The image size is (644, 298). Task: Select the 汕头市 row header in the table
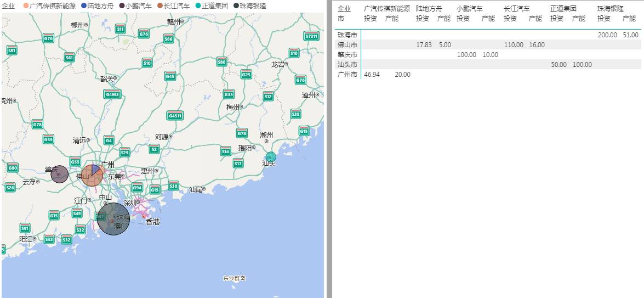click(347, 65)
